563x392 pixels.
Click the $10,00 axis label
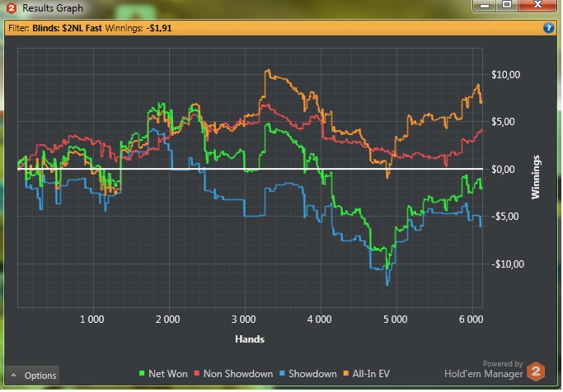point(505,75)
